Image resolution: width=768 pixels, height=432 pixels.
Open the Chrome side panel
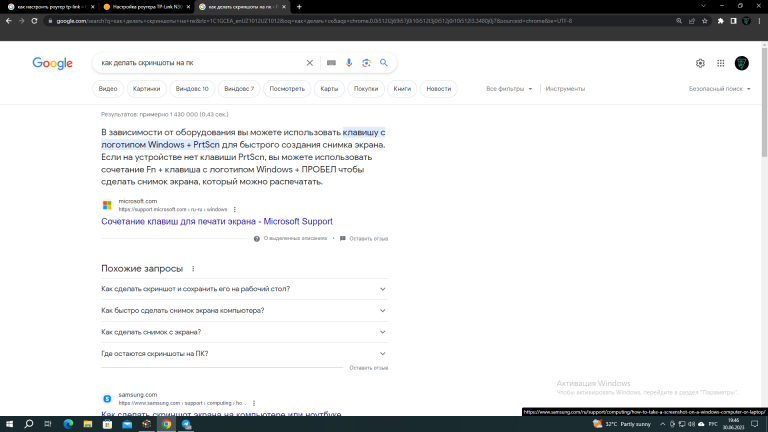(x=733, y=21)
